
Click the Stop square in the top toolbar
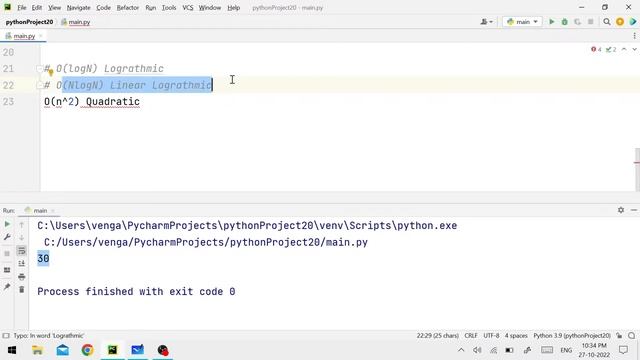590,22
